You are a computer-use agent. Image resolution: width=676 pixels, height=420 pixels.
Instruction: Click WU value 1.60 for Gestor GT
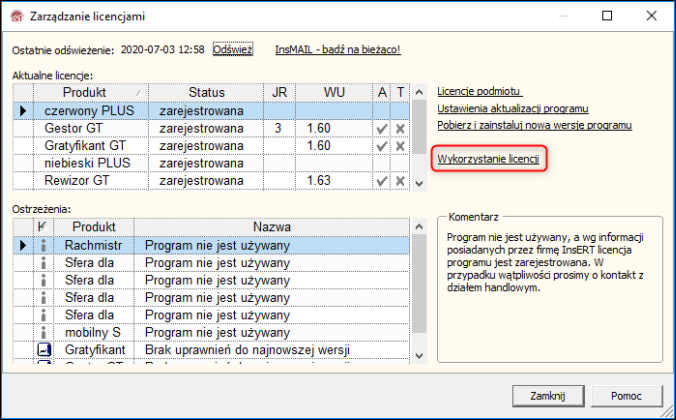pos(319,129)
